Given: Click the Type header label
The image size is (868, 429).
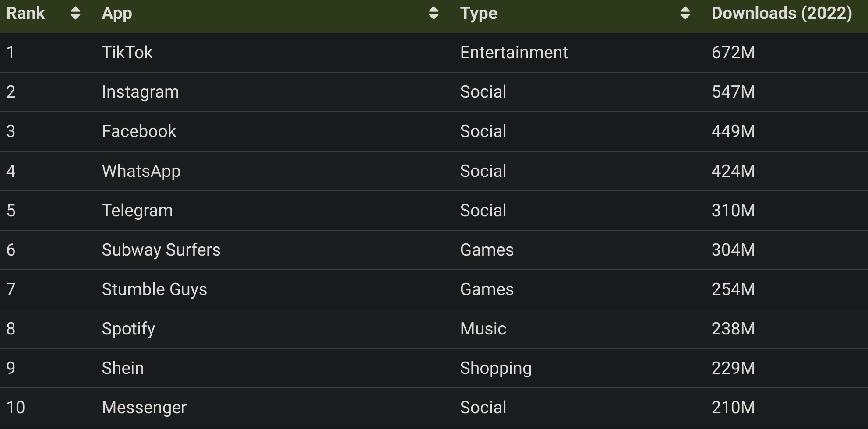Looking at the screenshot, I should (478, 13).
